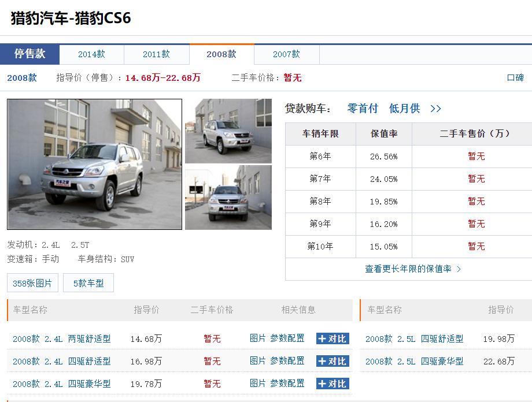Click the +对比 button for 2.4L 两驱舒适型
Image resolution: width=532 pixels, height=402 pixels.
332,338
